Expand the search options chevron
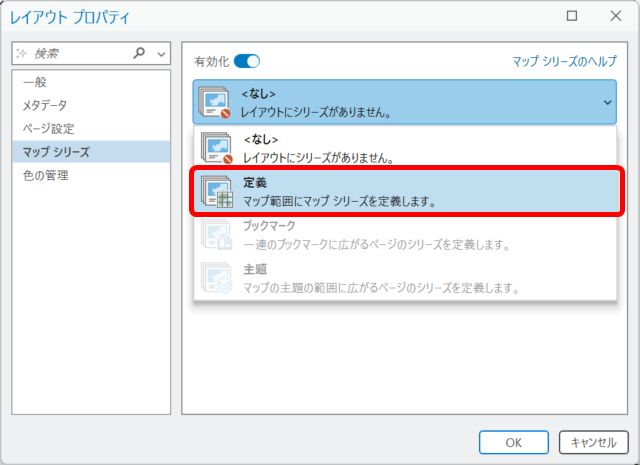The height and width of the screenshot is (465, 640). (162, 53)
